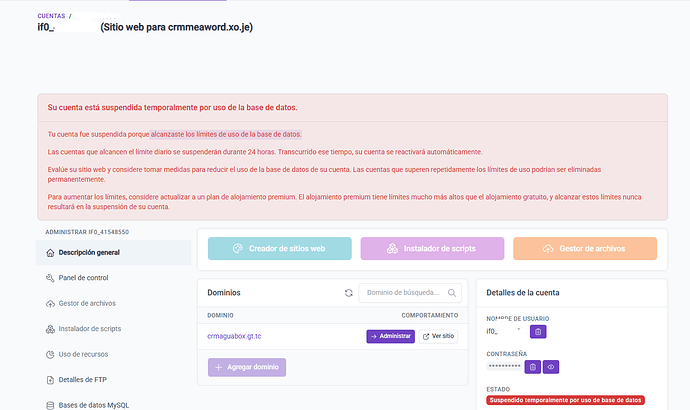The width and height of the screenshot is (690, 410).
Task: Launch Creador de sitios web button
Action: pyautogui.click(x=279, y=249)
